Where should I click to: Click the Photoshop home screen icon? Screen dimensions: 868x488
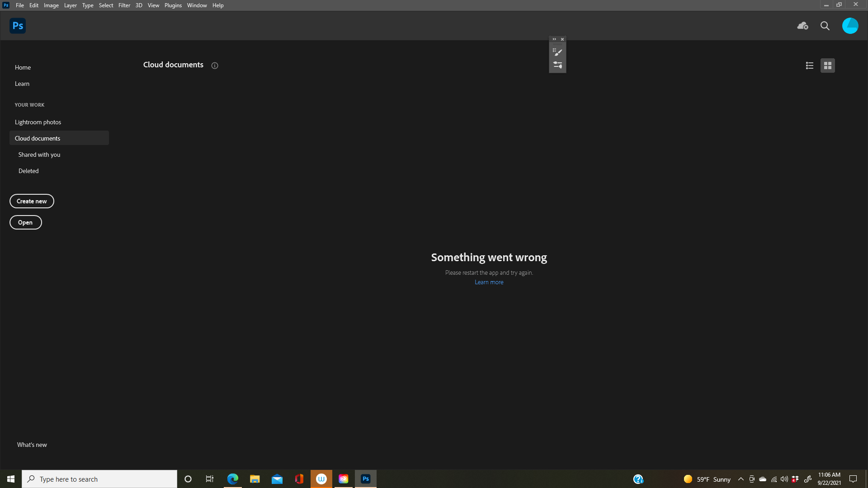point(18,25)
